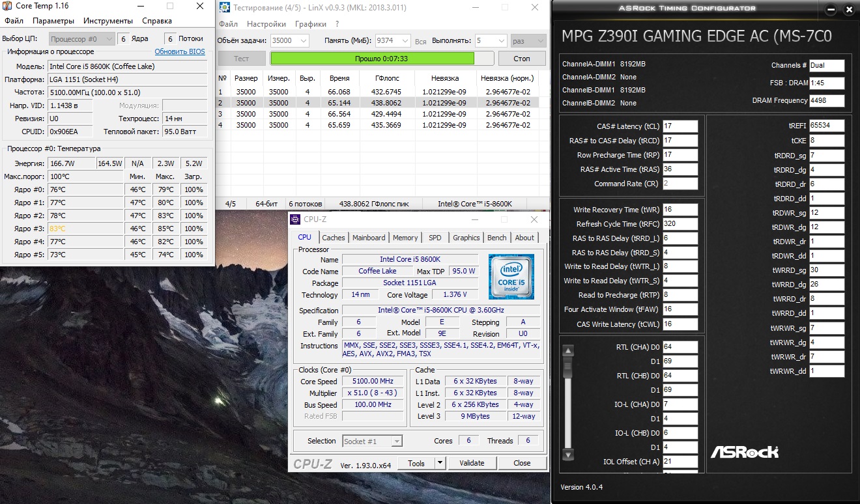Switch to the Graphics tab in CPU-Z

pyautogui.click(x=466, y=238)
